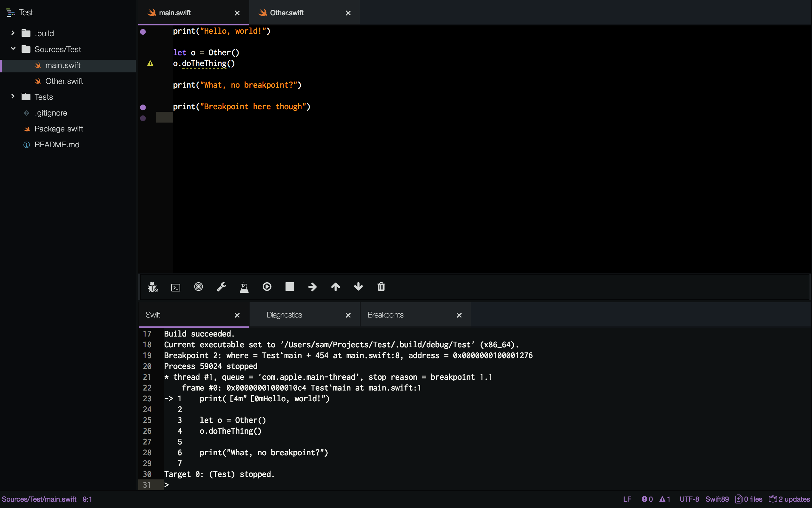The width and height of the screenshot is (812, 508).
Task: Expand the .build folder
Action: [x=13, y=33]
